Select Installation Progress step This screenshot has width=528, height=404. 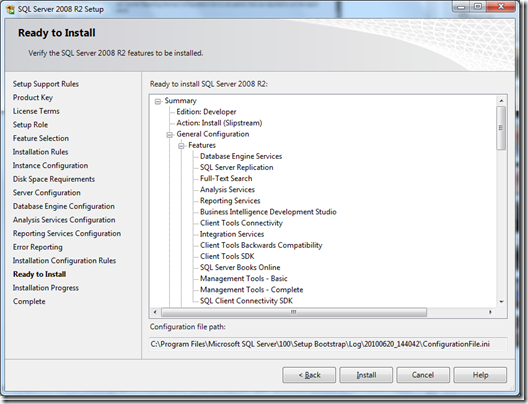46,288
